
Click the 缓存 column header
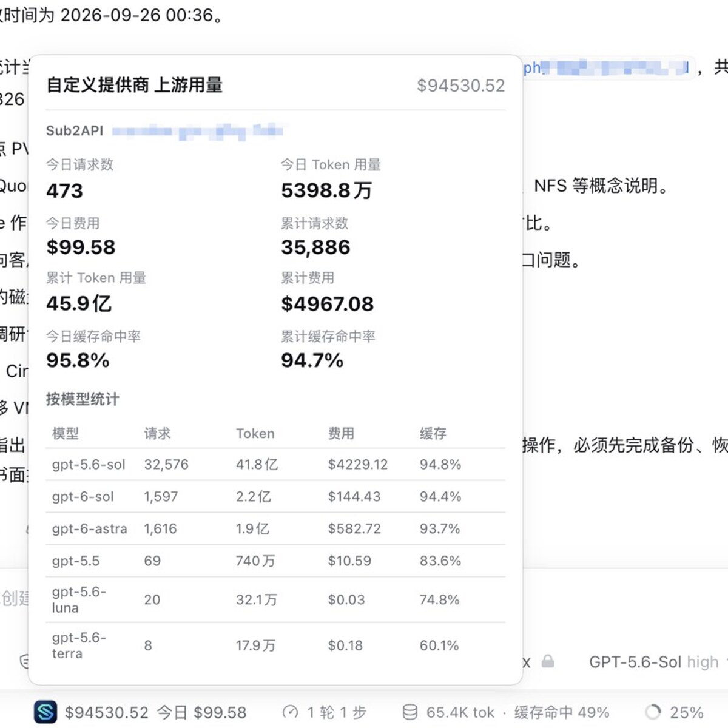point(433,433)
